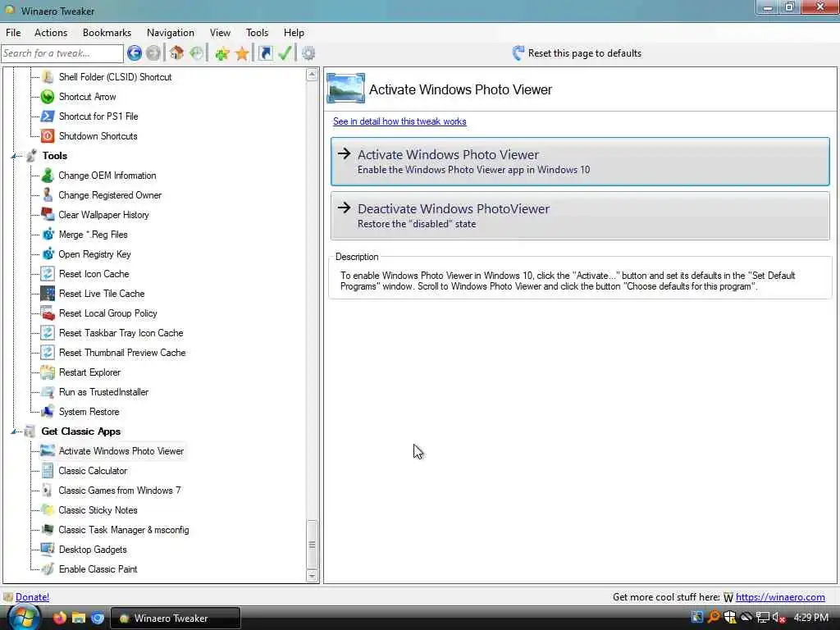Click the Shutdown Shortcuts red icon
This screenshot has height=630, width=840.
click(x=48, y=136)
